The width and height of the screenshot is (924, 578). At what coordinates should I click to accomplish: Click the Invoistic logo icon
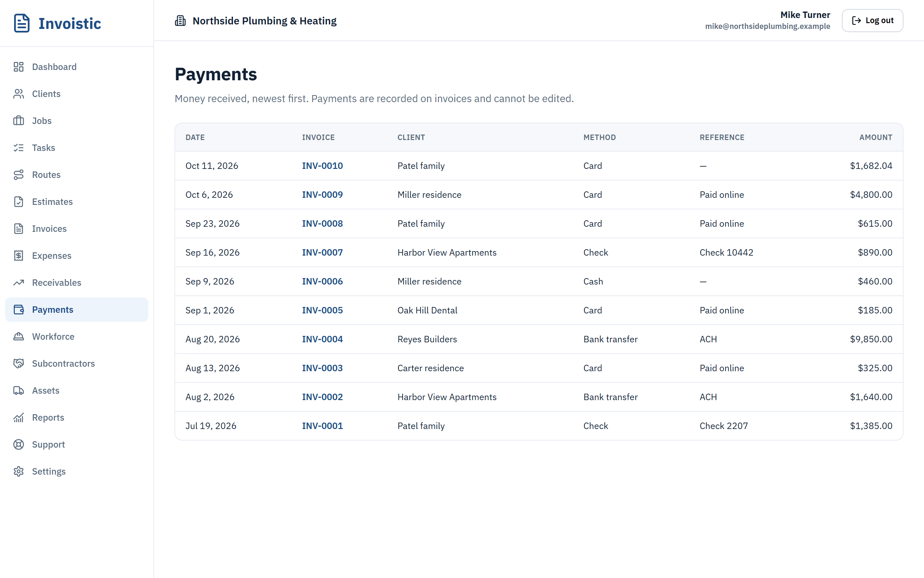coord(22,23)
